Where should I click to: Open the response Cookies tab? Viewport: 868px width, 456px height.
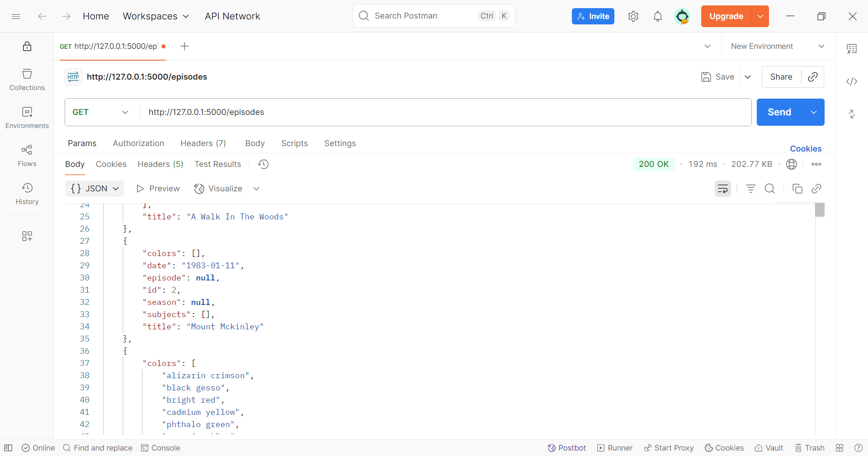click(111, 164)
